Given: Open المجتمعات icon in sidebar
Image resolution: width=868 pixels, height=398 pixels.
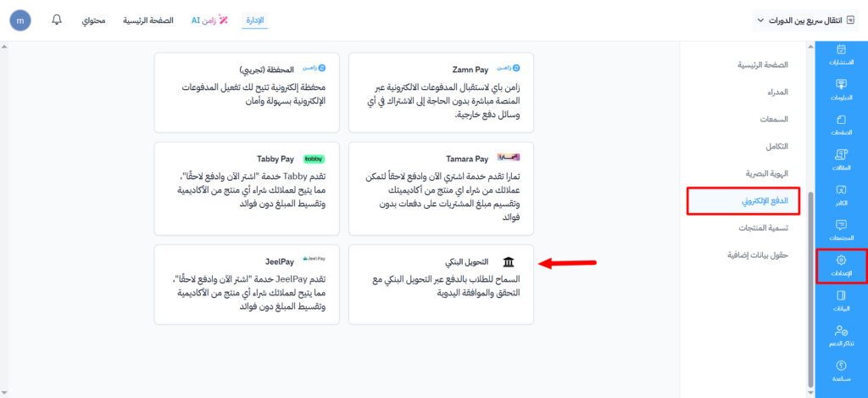Looking at the screenshot, I should coord(840,230).
